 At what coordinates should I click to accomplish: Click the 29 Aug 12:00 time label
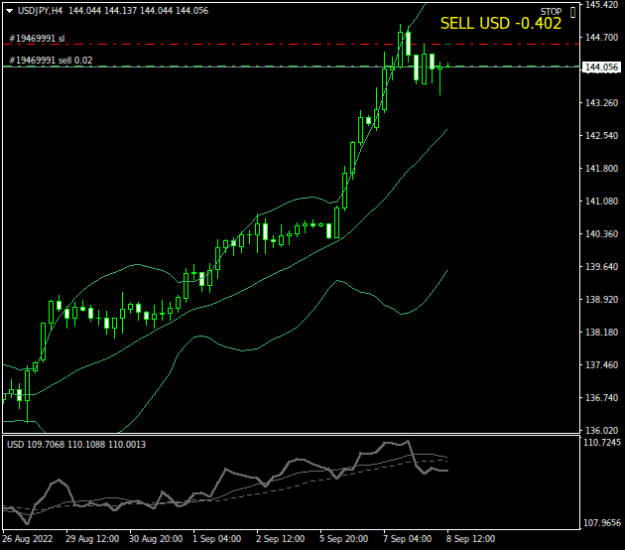(x=92, y=539)
